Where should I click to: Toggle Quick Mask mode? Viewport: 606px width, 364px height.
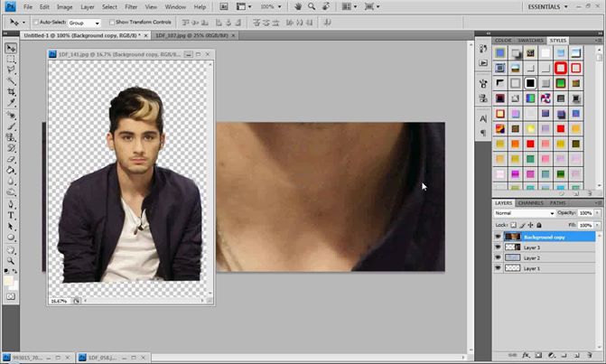[11, 296]
